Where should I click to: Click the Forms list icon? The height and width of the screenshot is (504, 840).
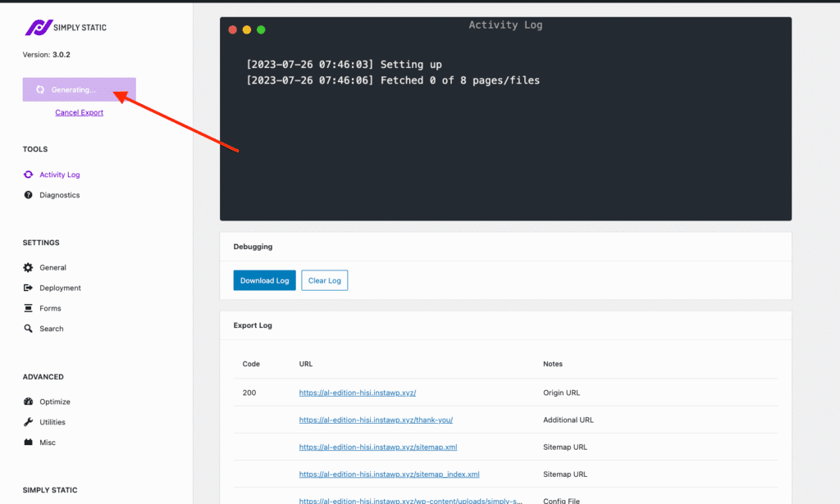click(27, 308)
